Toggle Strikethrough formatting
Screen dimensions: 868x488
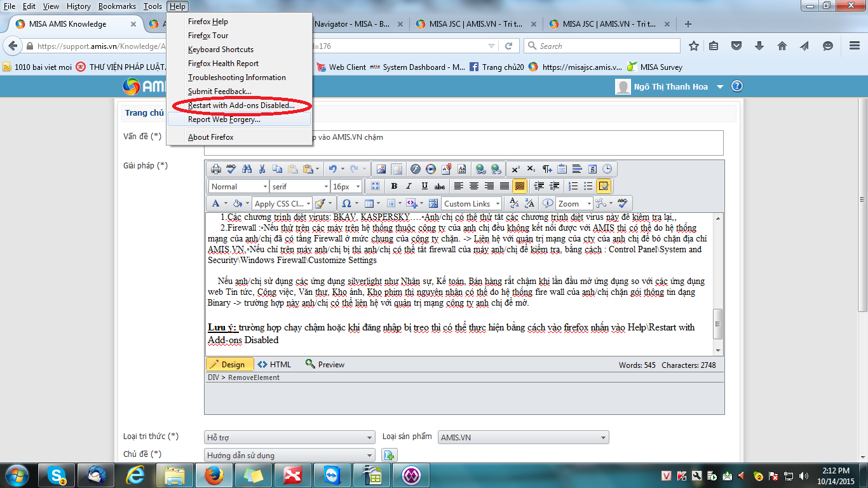coord(440,186)
